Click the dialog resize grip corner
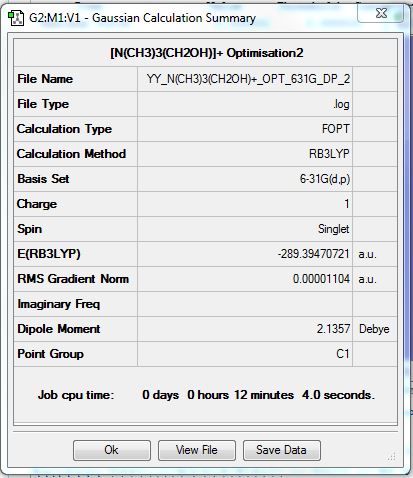 pos(392,457)
